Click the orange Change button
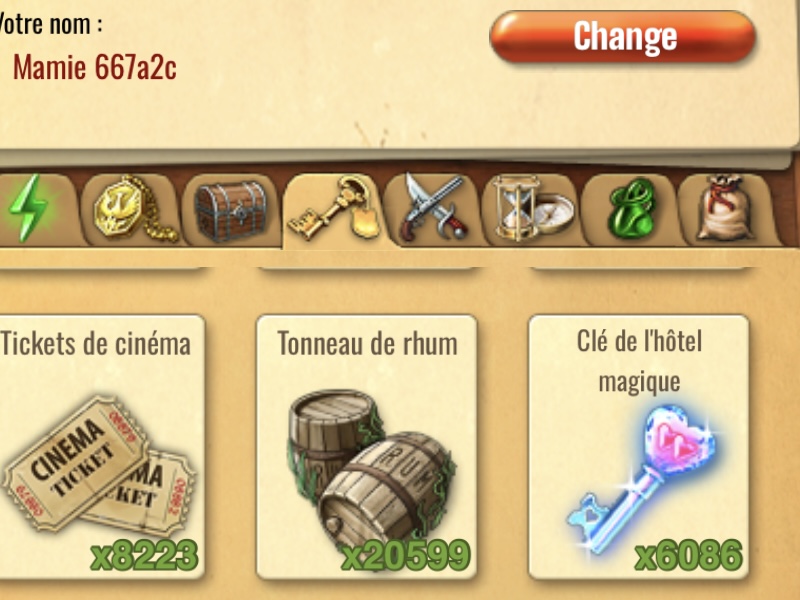The width and height of the screenshot is (800, 600). click(622, 37)
